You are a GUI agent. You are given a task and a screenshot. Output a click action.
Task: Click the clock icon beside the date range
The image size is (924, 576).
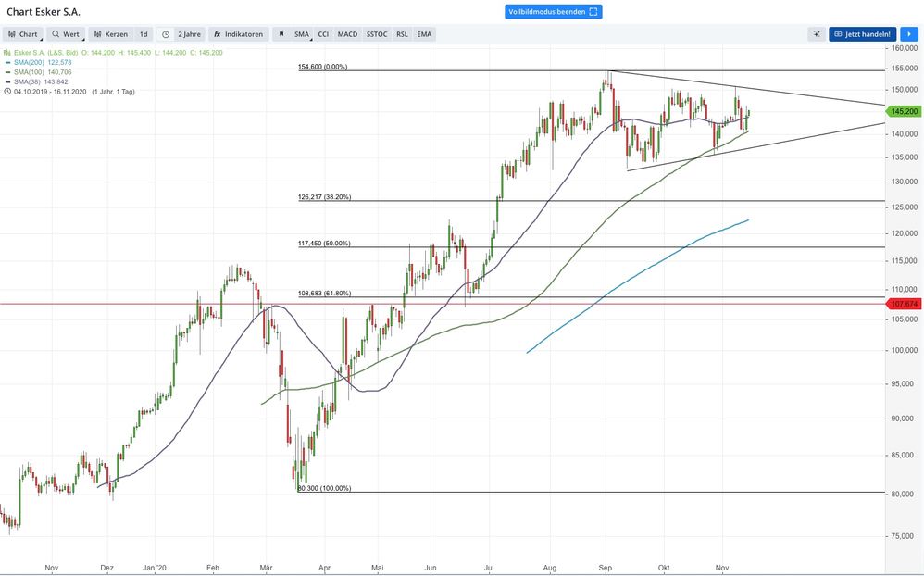coord(7,92)
